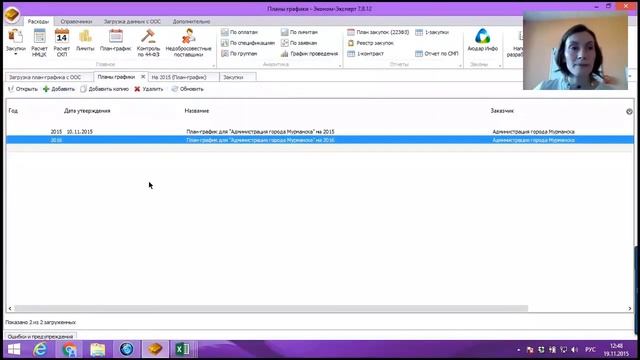Click horizontal scrollbar left arrow
The image size is (640, 360).
pos(10,309)
